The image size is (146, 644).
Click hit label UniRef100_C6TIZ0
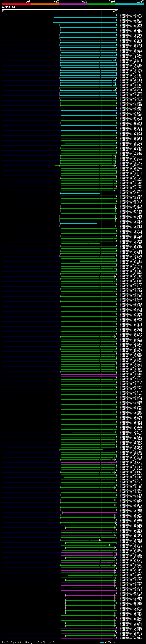click(x=131, y=67)
